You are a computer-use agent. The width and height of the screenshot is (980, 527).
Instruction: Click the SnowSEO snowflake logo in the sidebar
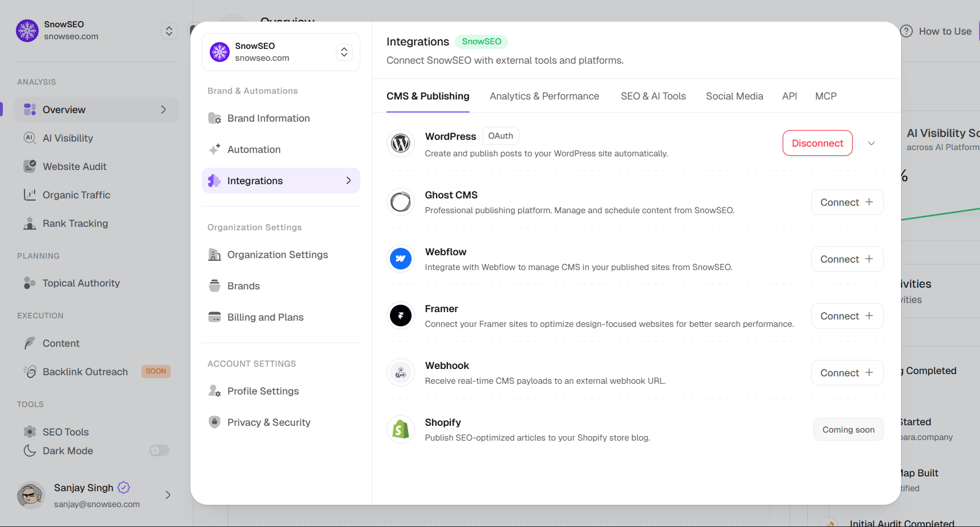coord(27,31)
